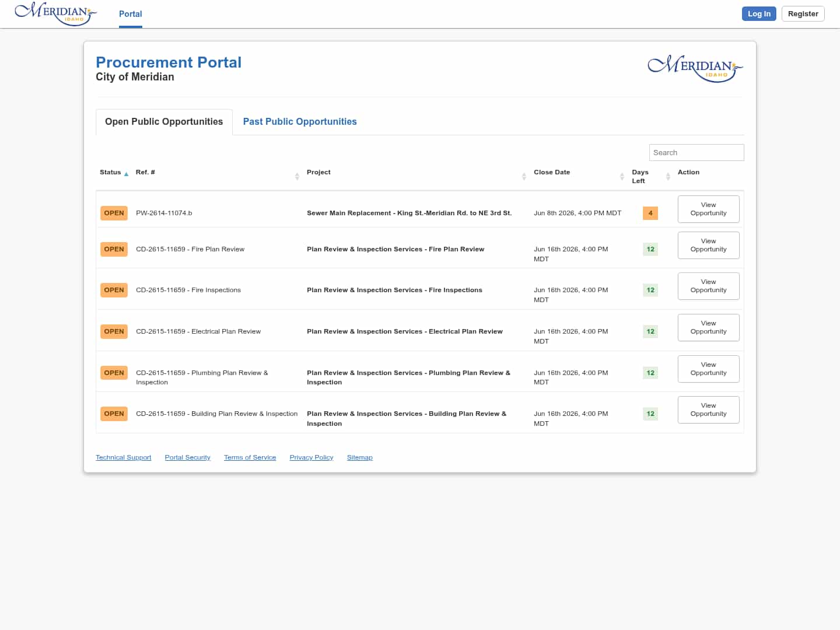840x630 pixels.
Task: View Opportunity for Electrical Plan Review
Action: tap(708, 327)
